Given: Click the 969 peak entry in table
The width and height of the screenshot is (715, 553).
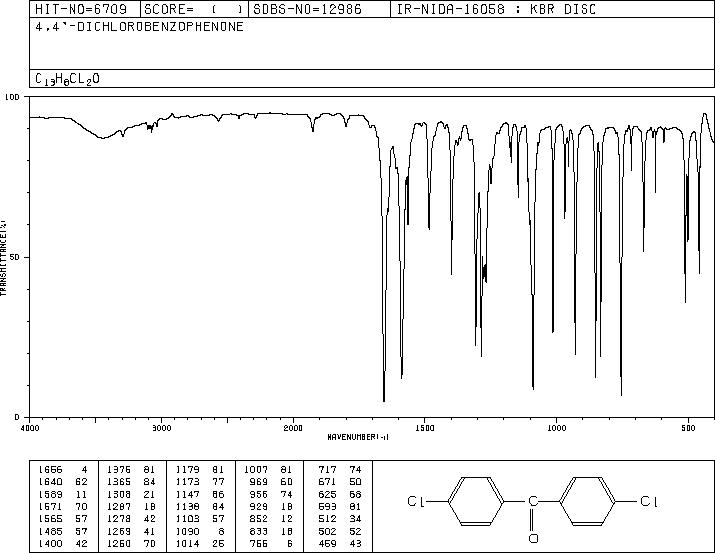Looking at the screenshot, I should click(x=272, y=482).
